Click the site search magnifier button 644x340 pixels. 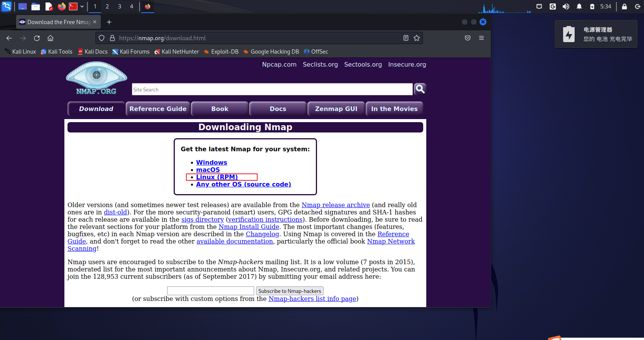coord(420,89)
